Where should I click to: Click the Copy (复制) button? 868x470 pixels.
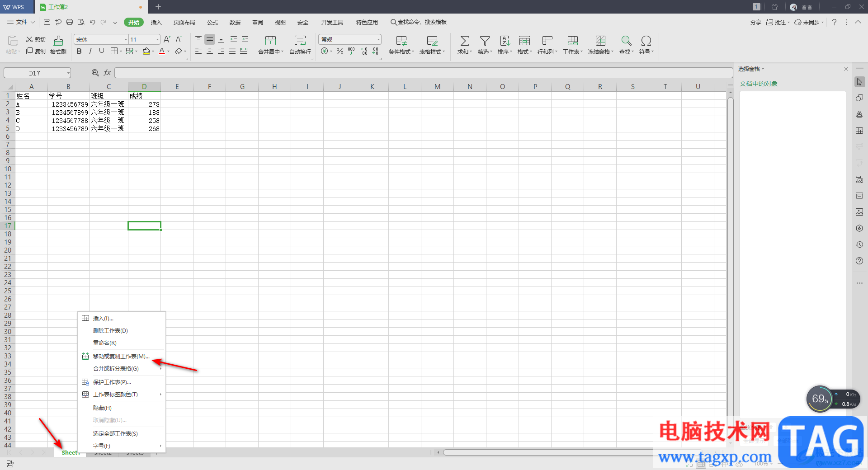click(36, 52)
